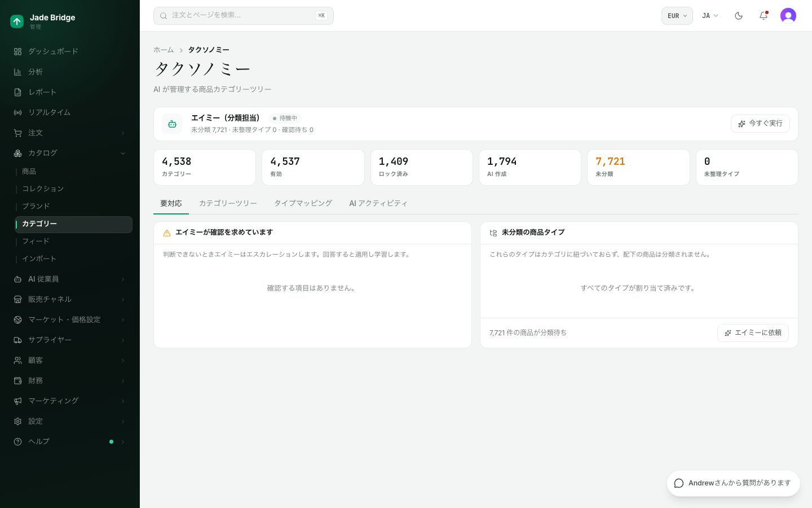Click the 注文 shopping cart icon
This screenshot has height=508, width=812.
17,133
